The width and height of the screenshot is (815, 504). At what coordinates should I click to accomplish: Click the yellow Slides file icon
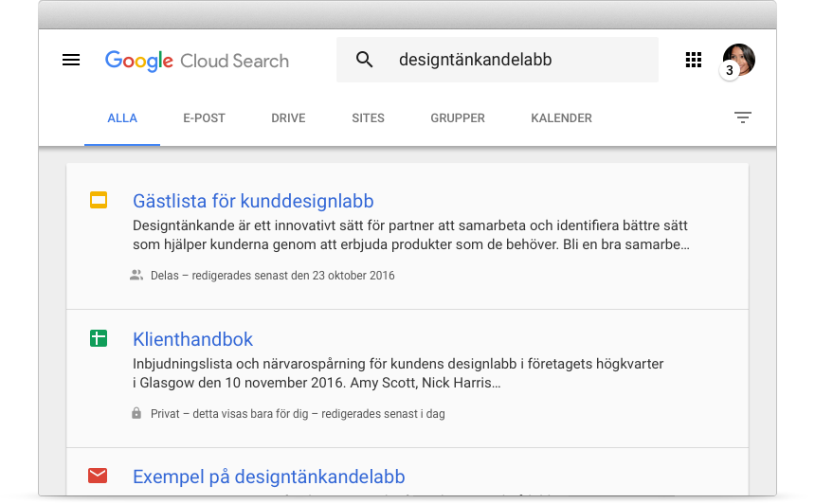[x=99, y=200]
